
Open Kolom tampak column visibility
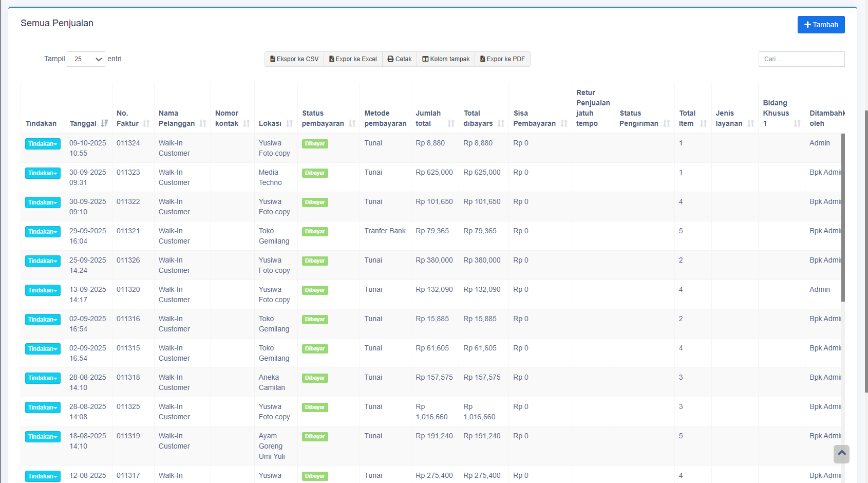pyautogui.click(x=446, y=59)
